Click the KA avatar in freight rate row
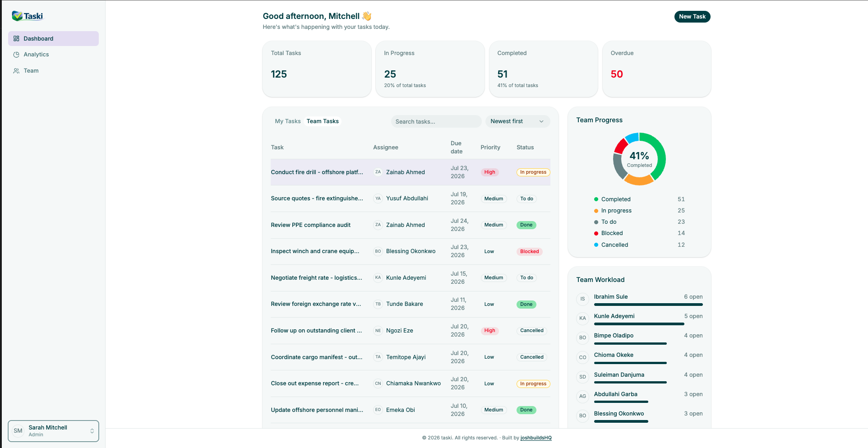Image resolution: width=868 pixels, height=448 pixels. tap(378, 277)
